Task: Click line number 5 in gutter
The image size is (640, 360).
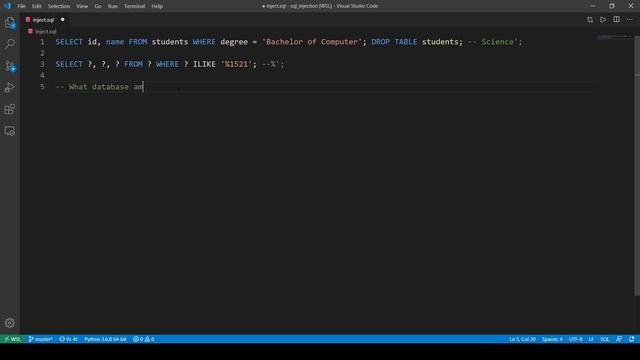Action: click(42, 87)
